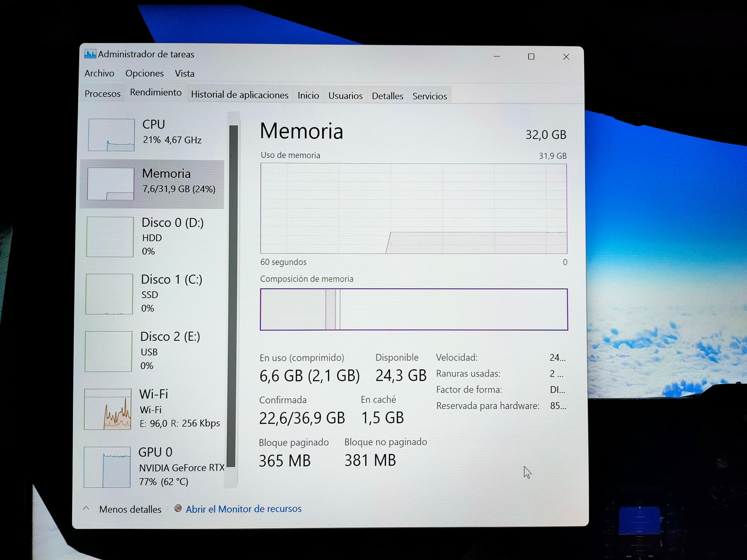Open Abrir el Monitor de recursos link
This screenshot has height=560, width=747.
pyautogui.click(x=244, y=509)
